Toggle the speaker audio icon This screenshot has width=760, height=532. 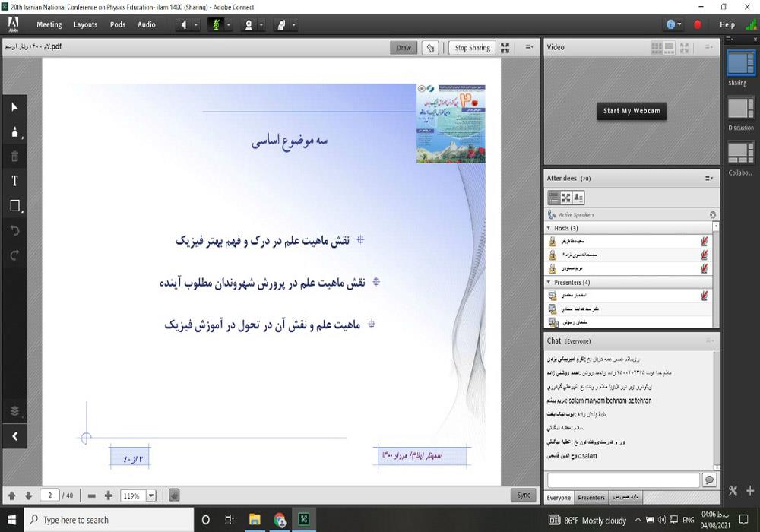[x=183, y=24]
